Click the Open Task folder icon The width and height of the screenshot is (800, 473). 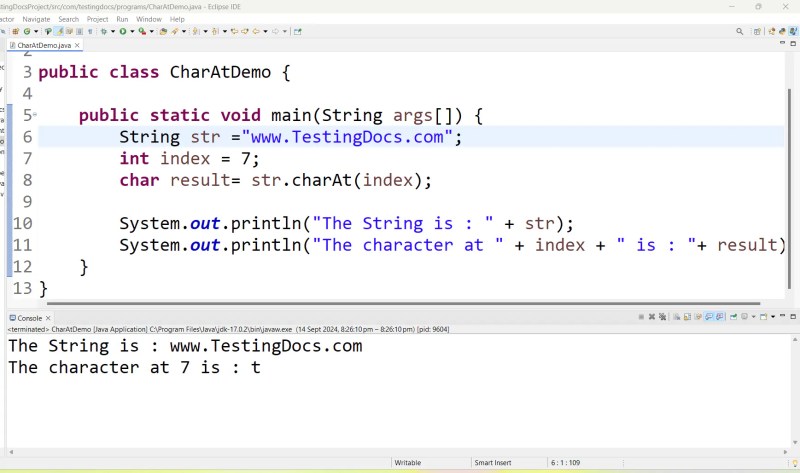pos(163,32)
